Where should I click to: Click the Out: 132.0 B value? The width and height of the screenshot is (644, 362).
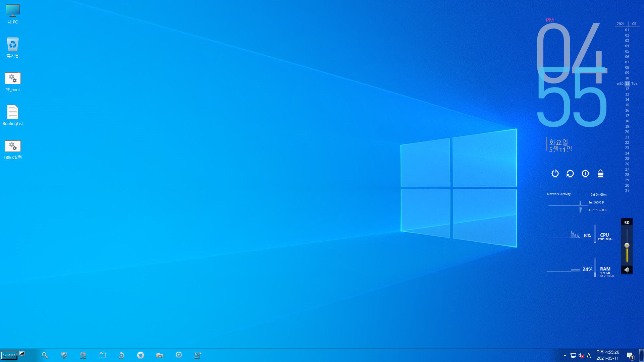[x=597, y=210]
